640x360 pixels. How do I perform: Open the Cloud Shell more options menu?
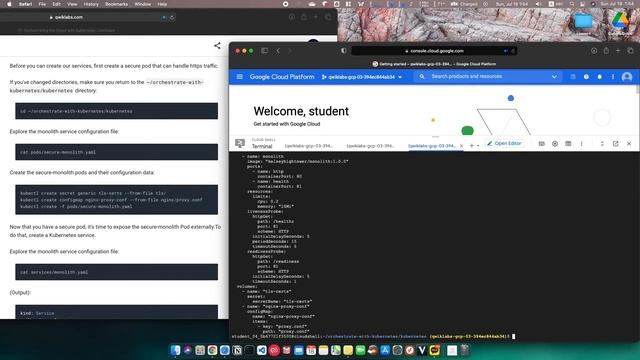[x=582, y=144]
